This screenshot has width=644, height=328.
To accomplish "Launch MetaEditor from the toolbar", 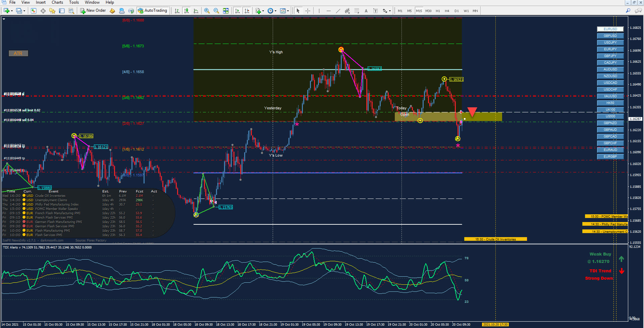I will [112, 11].
